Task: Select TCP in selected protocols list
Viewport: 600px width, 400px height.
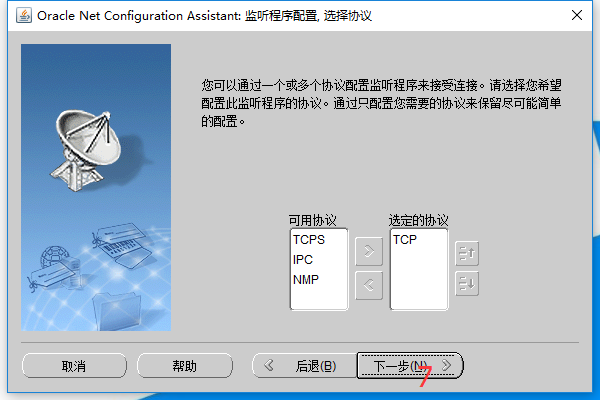Action: coord(404,240)
